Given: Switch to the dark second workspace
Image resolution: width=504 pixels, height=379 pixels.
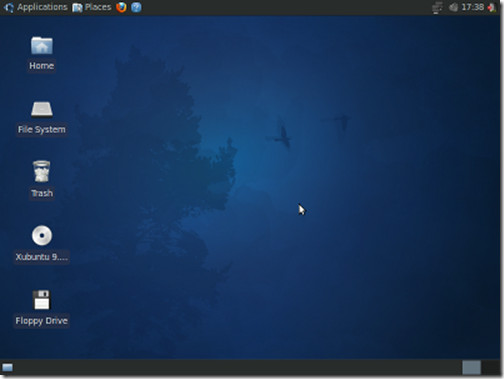Looking at the screenshot, I should click(490, 368).
